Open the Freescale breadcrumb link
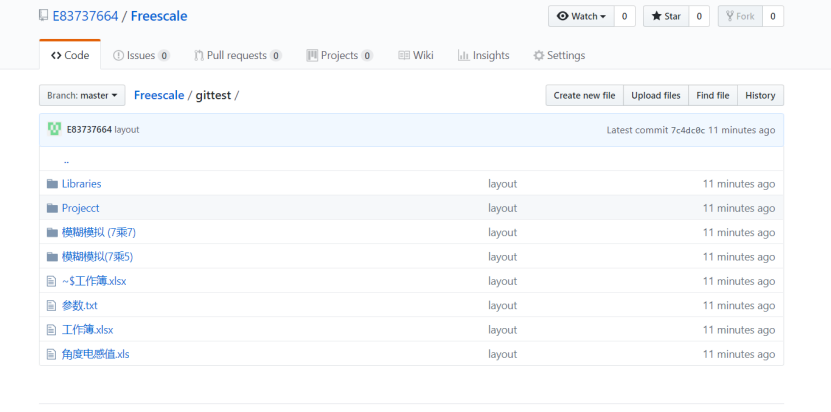The image size is (831, 412). (159, 95)
